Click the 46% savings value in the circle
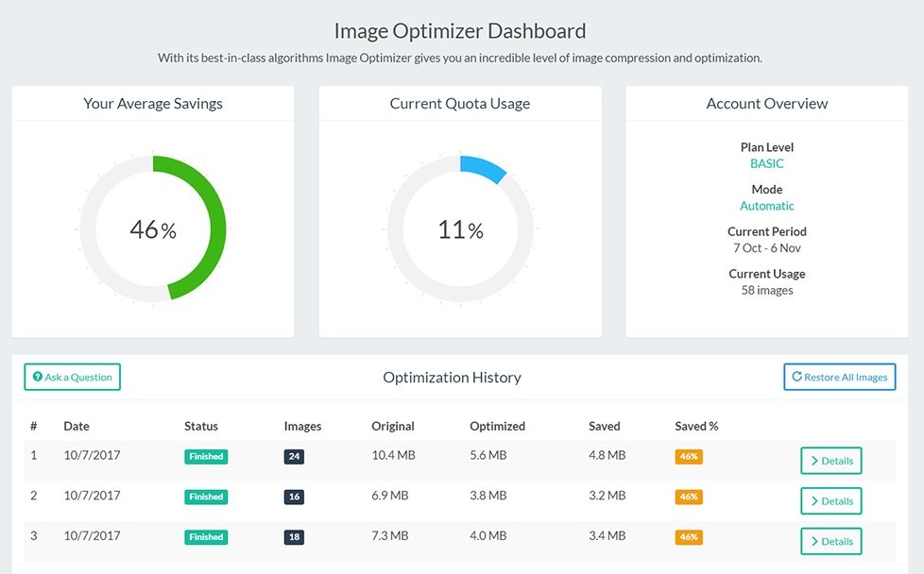This screenshot has width=924, height=574. coord(153,229)
